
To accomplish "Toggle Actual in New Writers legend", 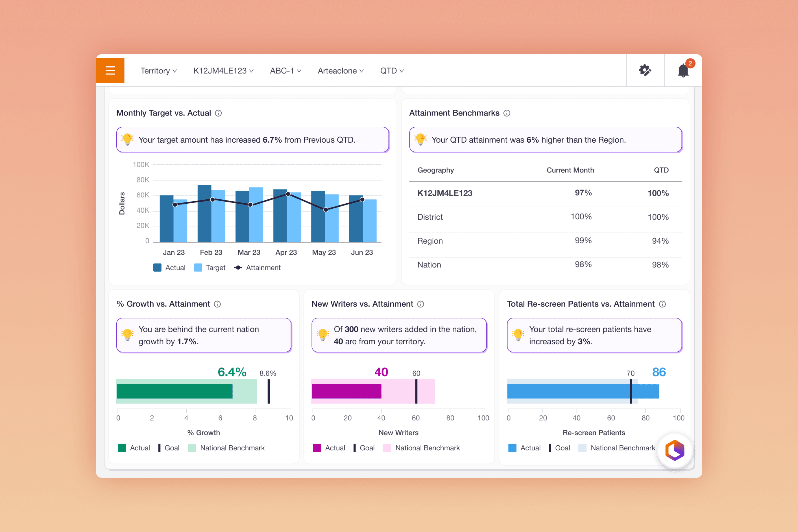I will (x=329, y=448).
